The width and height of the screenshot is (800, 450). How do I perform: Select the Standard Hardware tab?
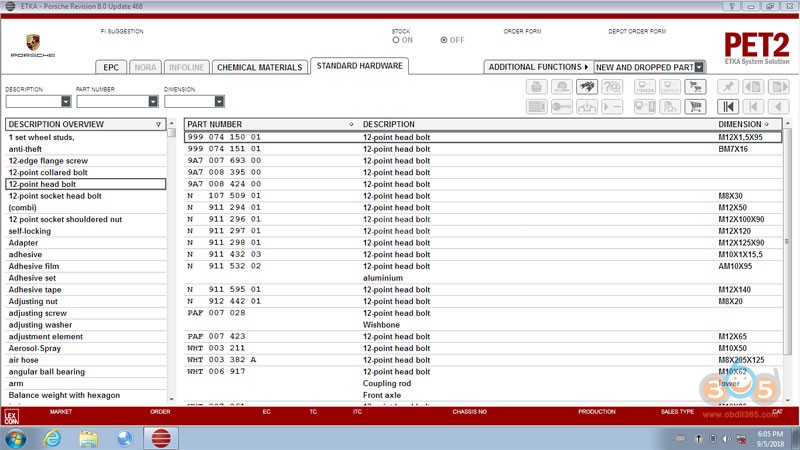click(359, 66)
